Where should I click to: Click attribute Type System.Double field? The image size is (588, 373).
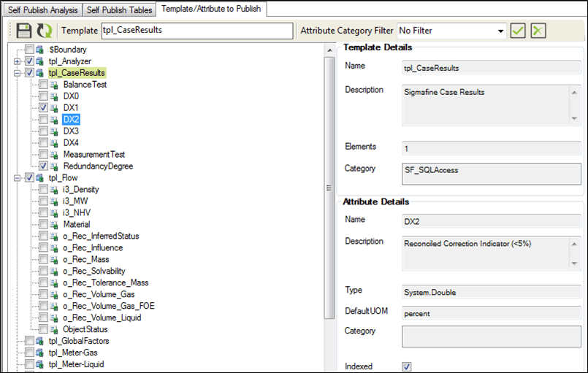click(492, 292)
